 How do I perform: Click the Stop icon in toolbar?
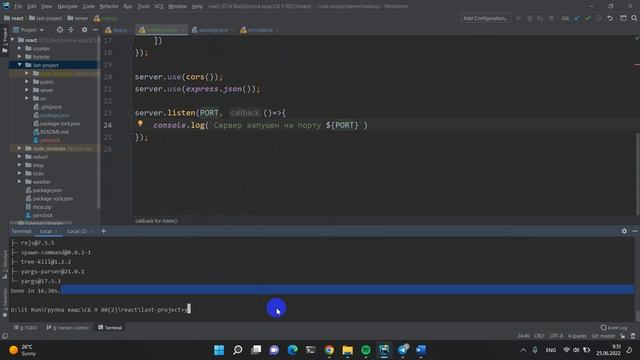click(x=551, y=18)
